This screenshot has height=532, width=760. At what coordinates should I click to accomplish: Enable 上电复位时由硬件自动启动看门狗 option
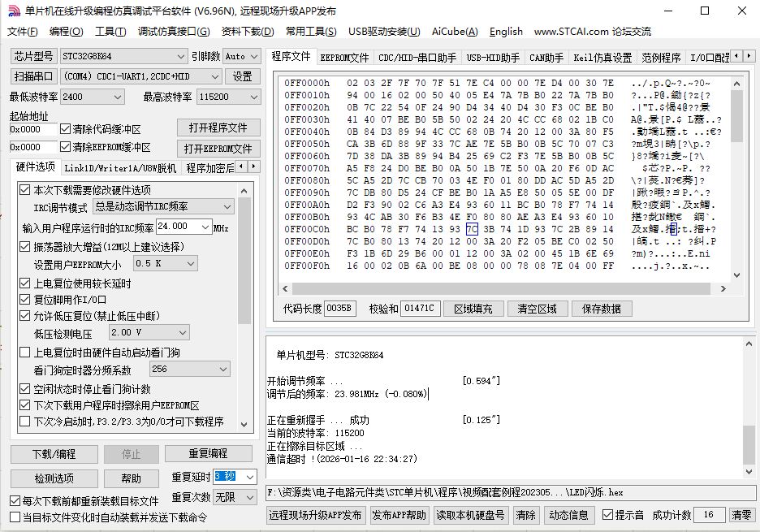click(x=23, y=352)
